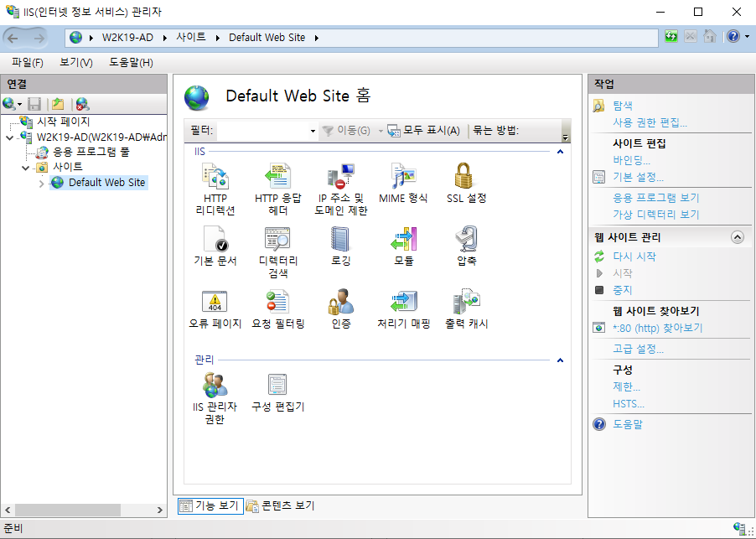This screenshot has width=756, height=539.
Task: Open the 보기(V) menu
Action: 76,62
